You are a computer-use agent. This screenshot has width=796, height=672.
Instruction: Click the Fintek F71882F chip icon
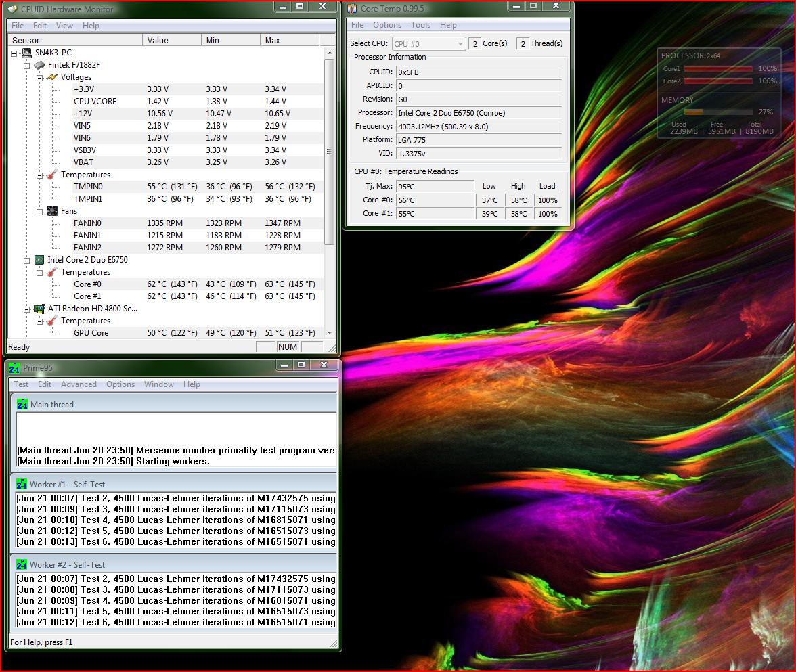(39, 65)
